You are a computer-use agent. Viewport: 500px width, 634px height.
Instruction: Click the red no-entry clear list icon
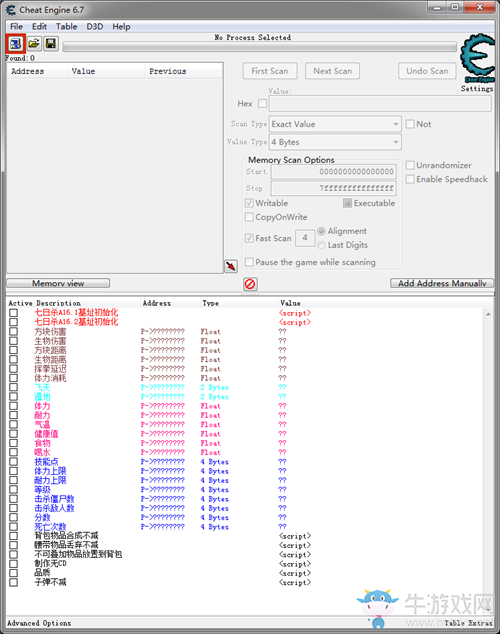click(x=250, y=284)
